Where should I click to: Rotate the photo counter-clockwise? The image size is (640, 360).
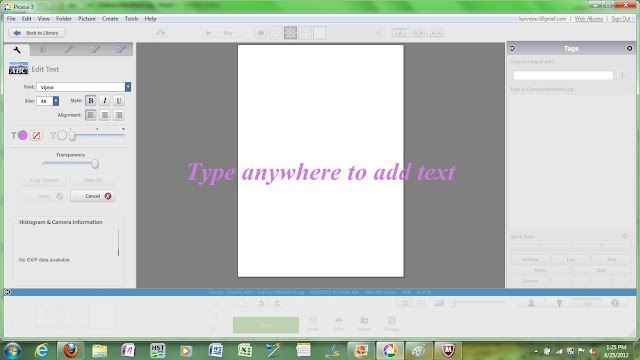(261, 303)
